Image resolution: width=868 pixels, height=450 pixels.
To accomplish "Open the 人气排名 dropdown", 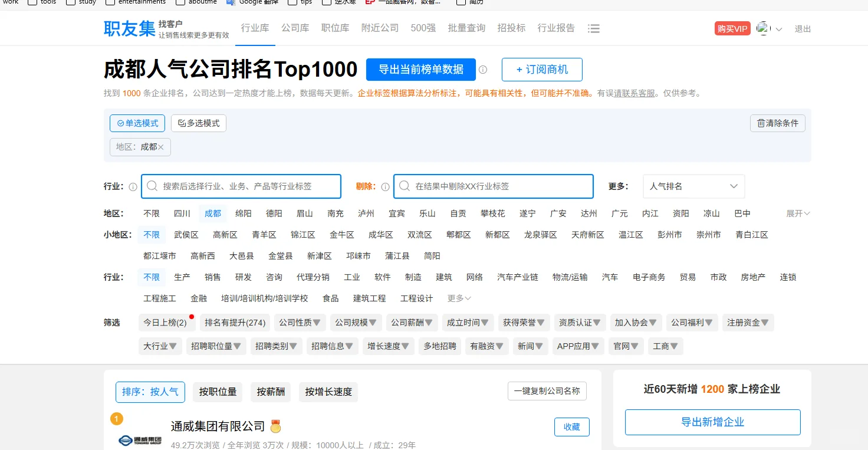I will tap(693, 186).
